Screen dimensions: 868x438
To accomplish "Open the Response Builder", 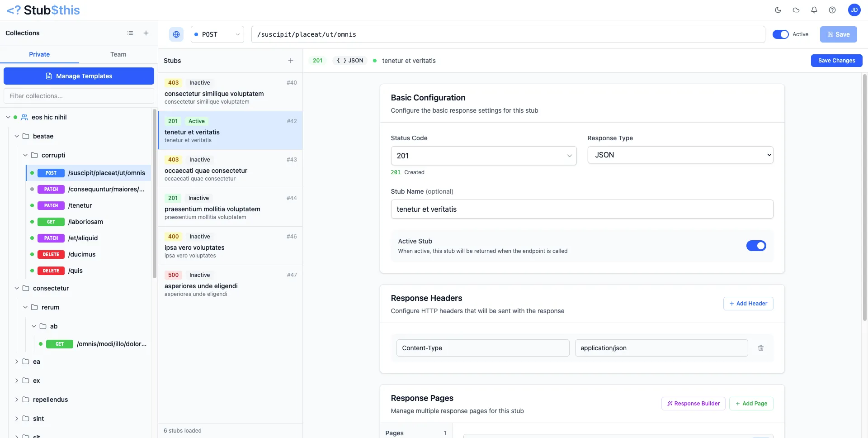I will coord(693,404).
